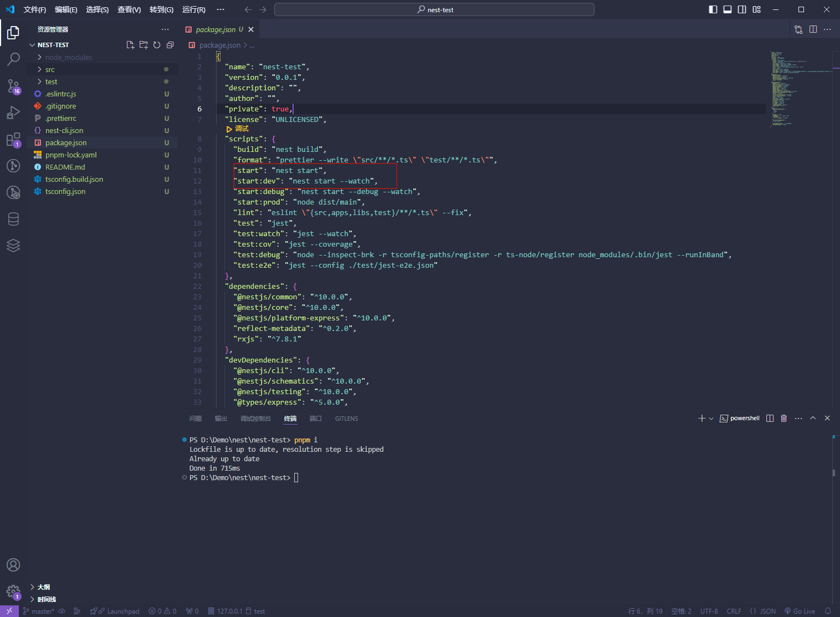Open the Search view in activity bar
Viewport: 840px width, 617px height.
click(x=13, y=59)
